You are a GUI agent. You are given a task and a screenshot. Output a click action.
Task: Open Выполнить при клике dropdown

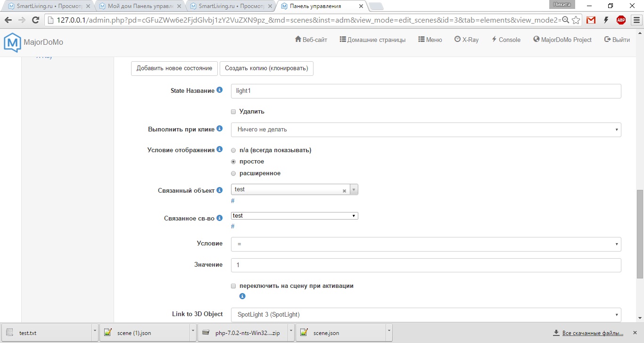(x=426, y=130)
